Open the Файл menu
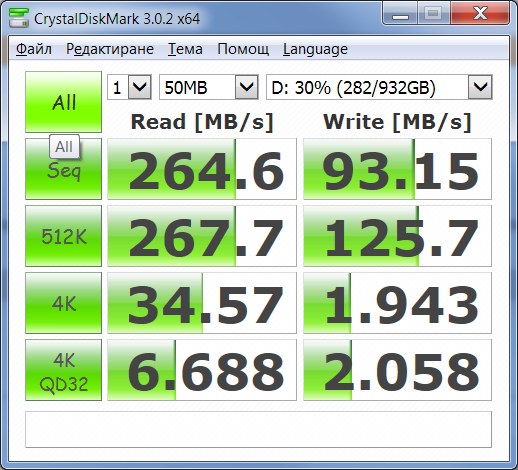Screen dimensions: 518x470 [34, 49]
